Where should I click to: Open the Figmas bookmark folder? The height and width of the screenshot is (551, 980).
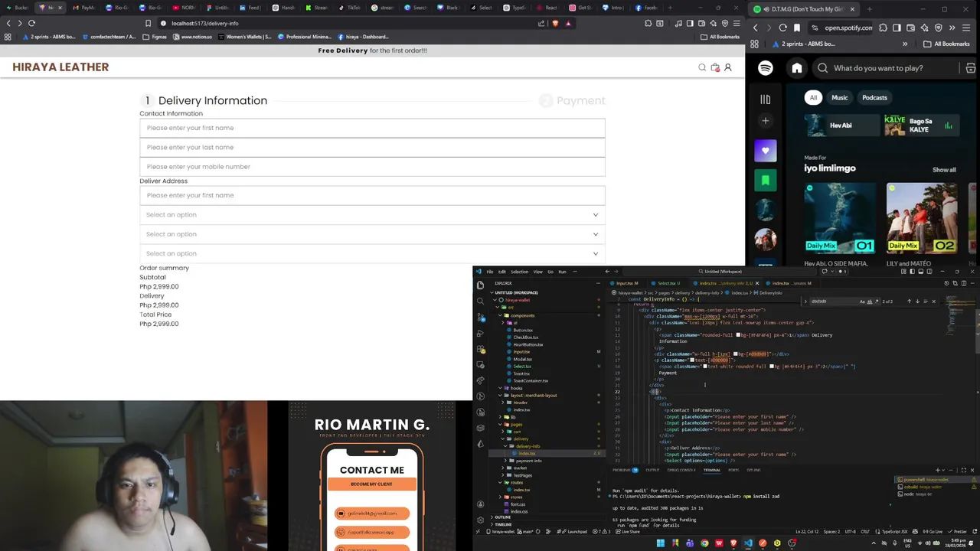(155, 37)
